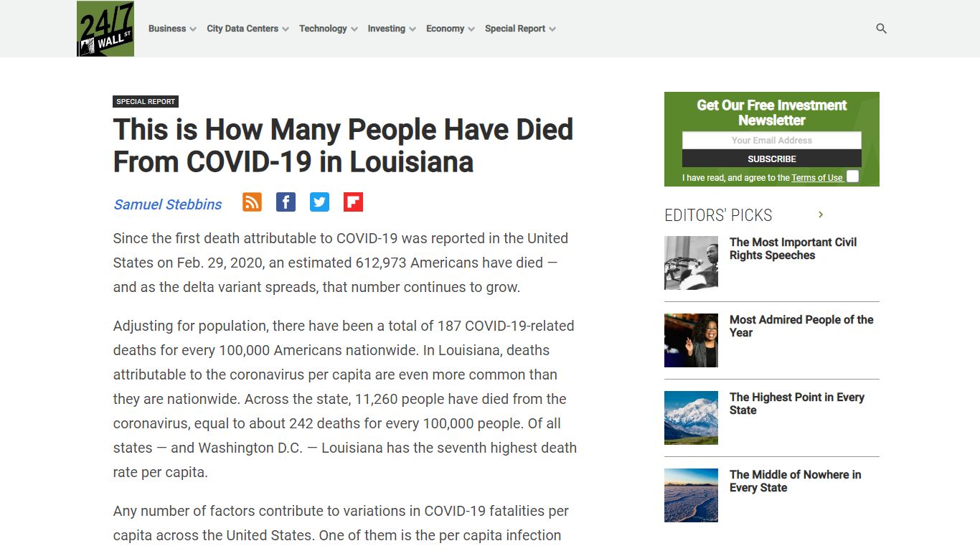Share article via Facebook icon
This screenshot has height=551, width=980.
tap(286, 202)
